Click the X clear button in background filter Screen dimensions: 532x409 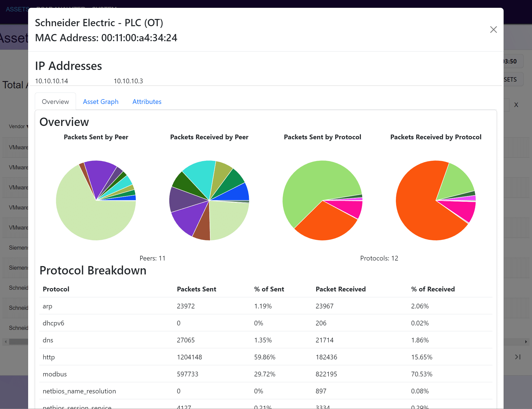[516, 105]
